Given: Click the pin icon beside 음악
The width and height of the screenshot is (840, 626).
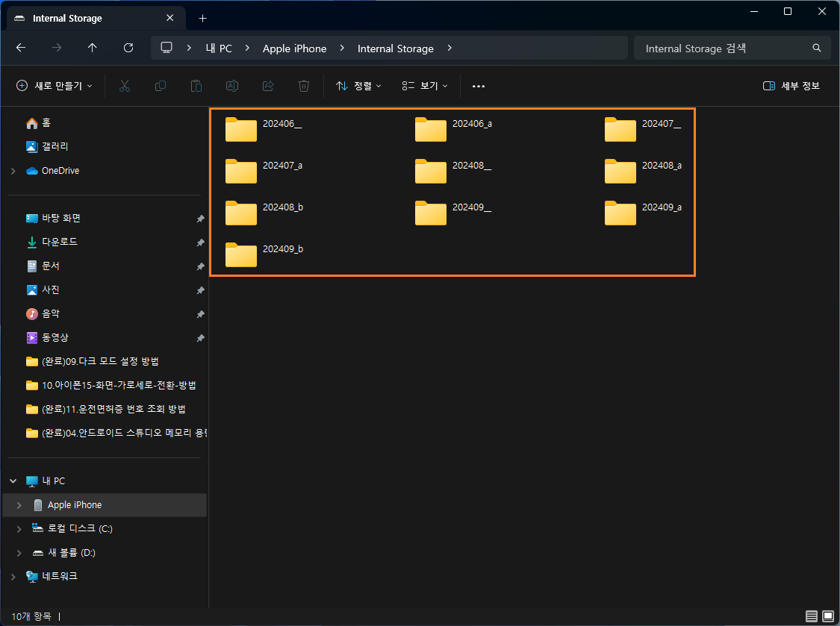Looking at the screenshot, I should (200, 314).
